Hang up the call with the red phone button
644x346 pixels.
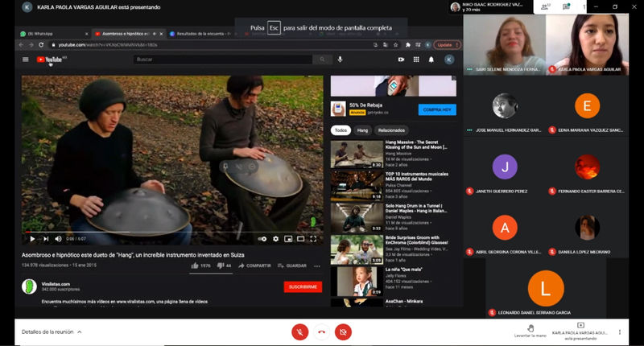[321, 332]
